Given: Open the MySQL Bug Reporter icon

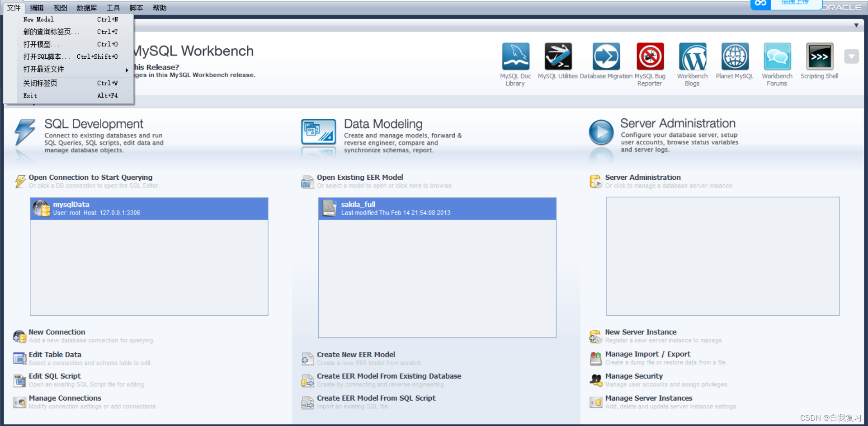Looking at the screenshot, I should (650, 56).
